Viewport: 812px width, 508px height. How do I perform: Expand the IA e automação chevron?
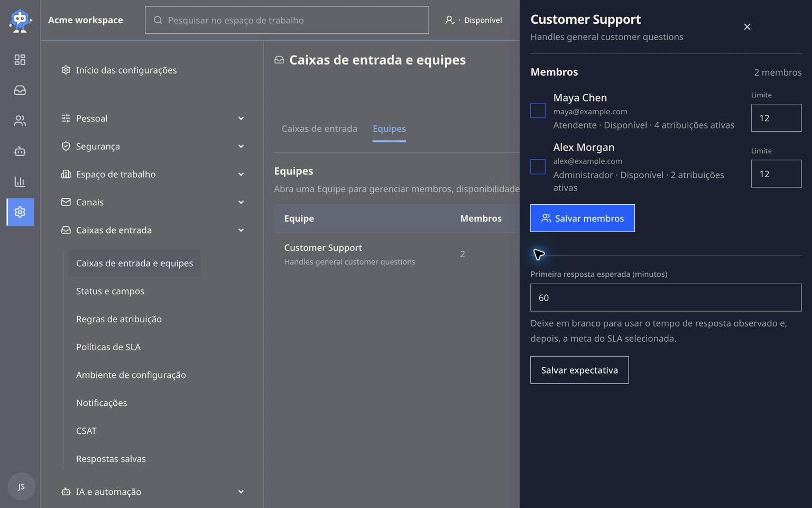(x=241, y=492)
